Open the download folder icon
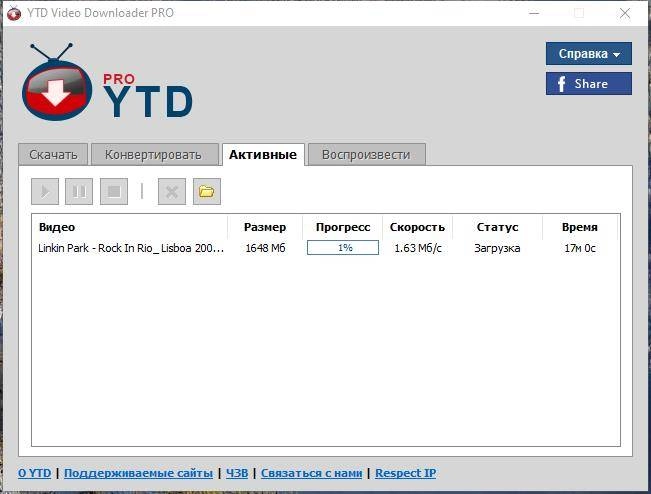This screenshot has width=651, height=494. [x=207, y=191]
